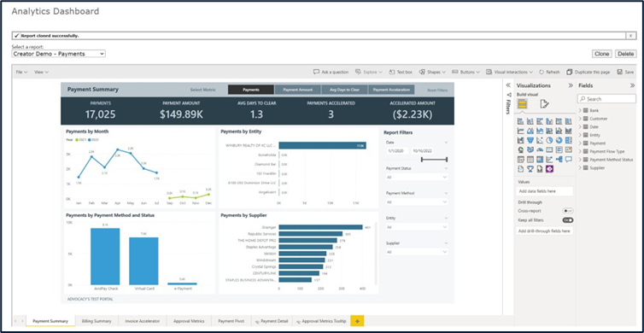
Task: Switch to the Payment Pivot tab
Action: tap(231, 321)
